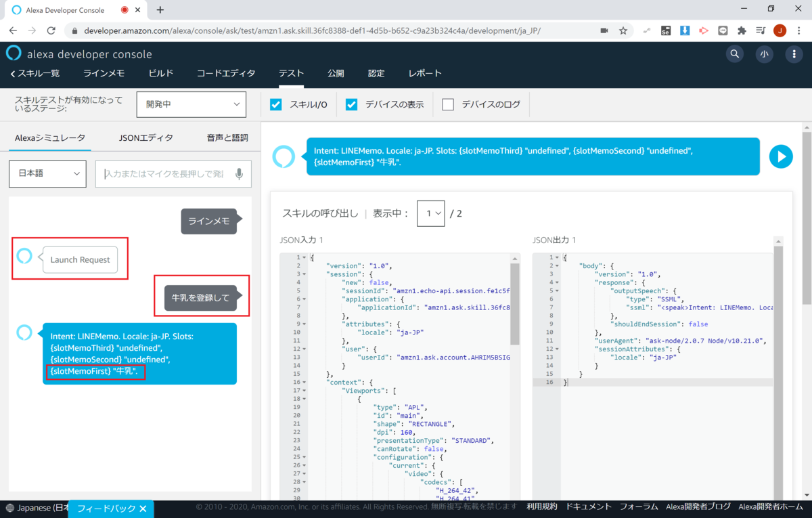
Task: Collapse "response" at line 4 in JSON output
Action: click(x=558, y=282)
